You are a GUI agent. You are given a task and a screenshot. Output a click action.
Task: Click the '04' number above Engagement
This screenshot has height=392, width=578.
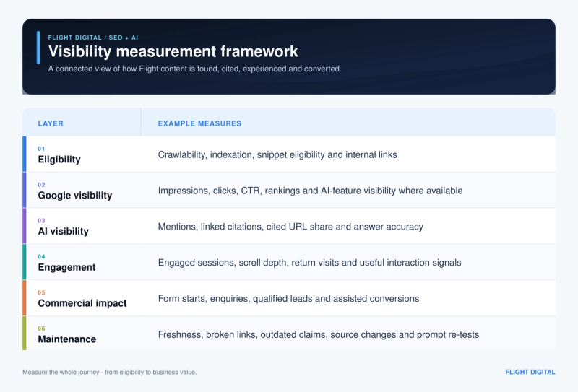[x=41, y=257]
